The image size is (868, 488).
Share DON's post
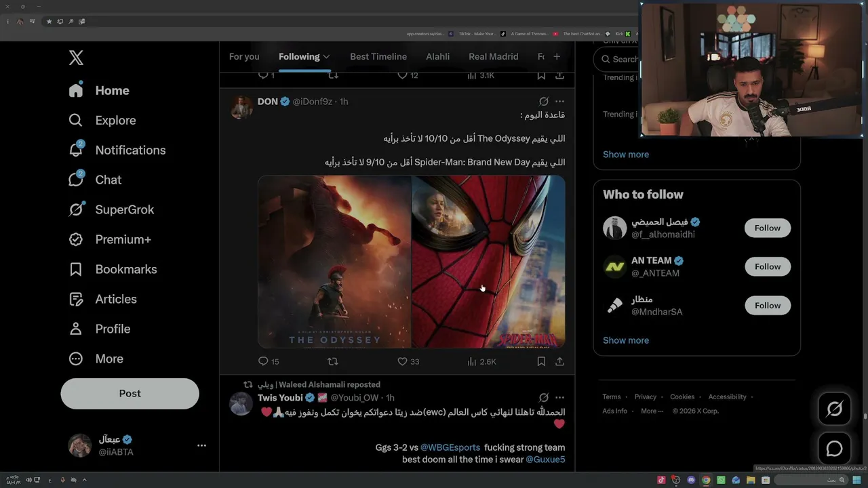(559, 362)
